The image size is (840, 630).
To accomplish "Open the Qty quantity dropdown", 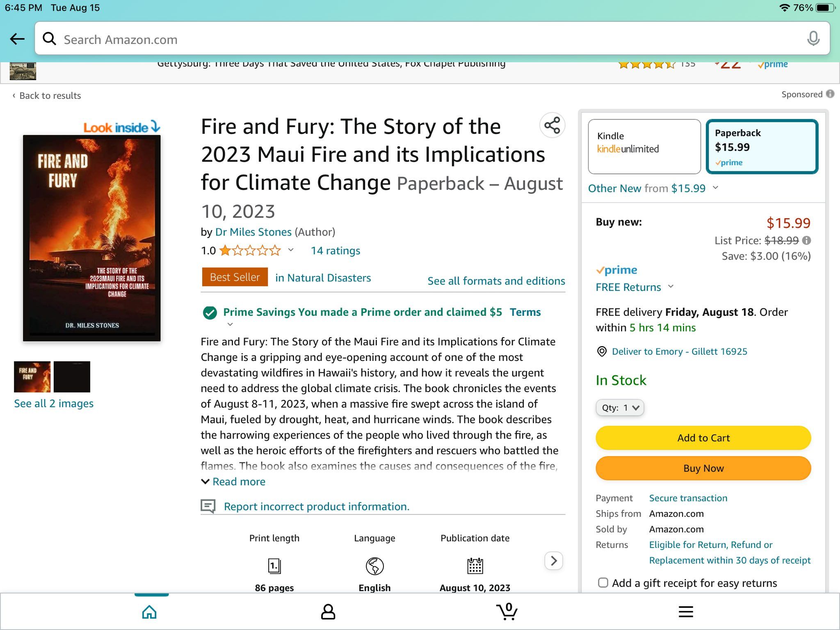I will (x=620, y=408).
